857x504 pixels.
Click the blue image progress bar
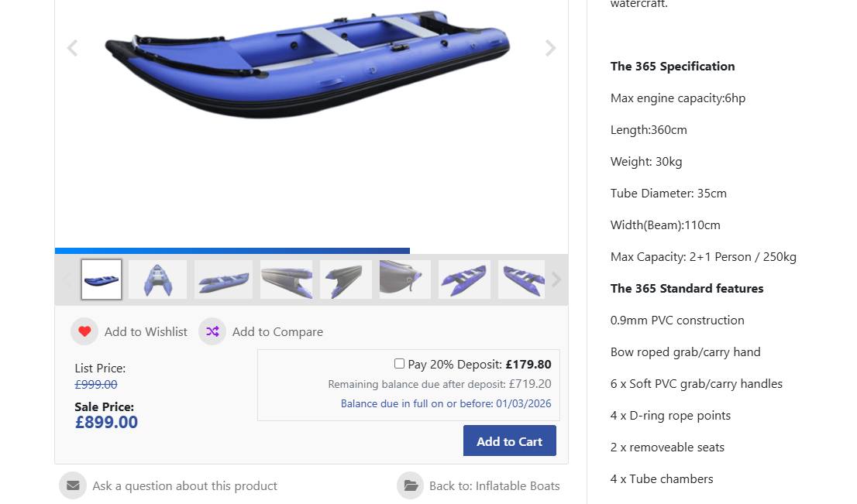pos(232,251)
